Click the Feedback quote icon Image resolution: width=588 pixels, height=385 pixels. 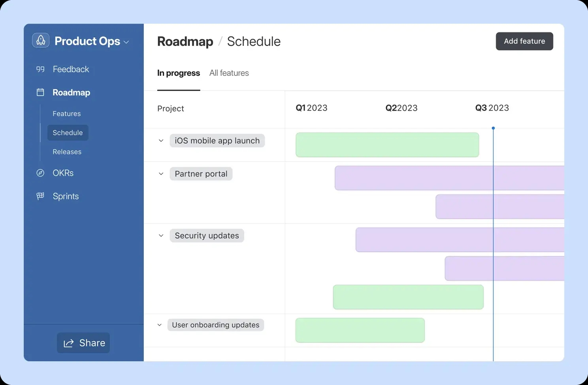point(40,69)
